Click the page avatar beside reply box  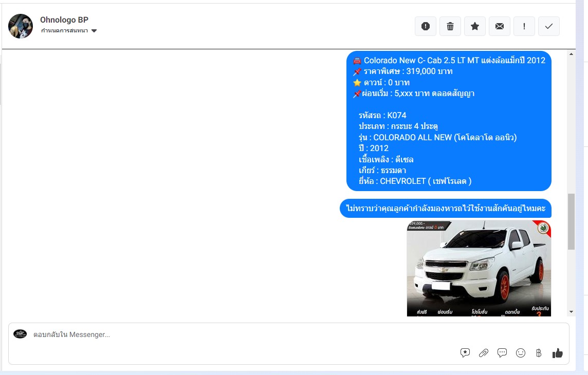20,334
